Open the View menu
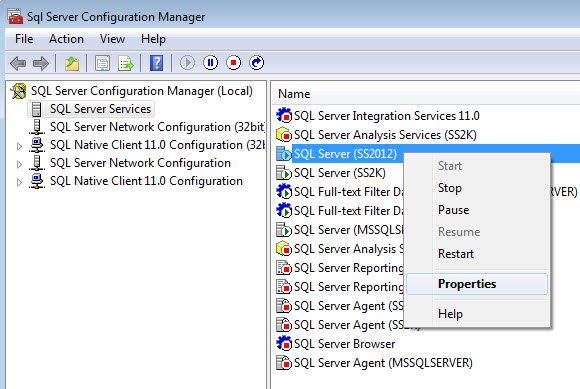The image size is (580, 389). pos(112,39)
